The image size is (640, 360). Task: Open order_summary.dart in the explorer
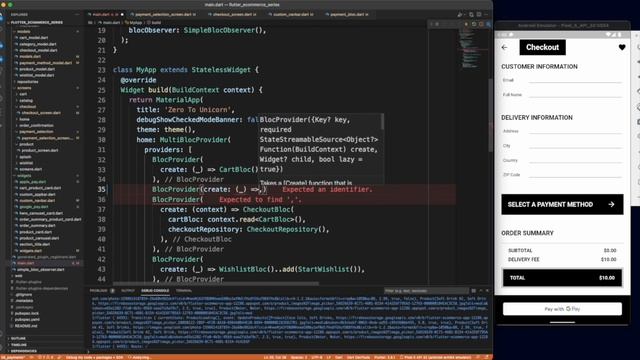click(37, 226)
